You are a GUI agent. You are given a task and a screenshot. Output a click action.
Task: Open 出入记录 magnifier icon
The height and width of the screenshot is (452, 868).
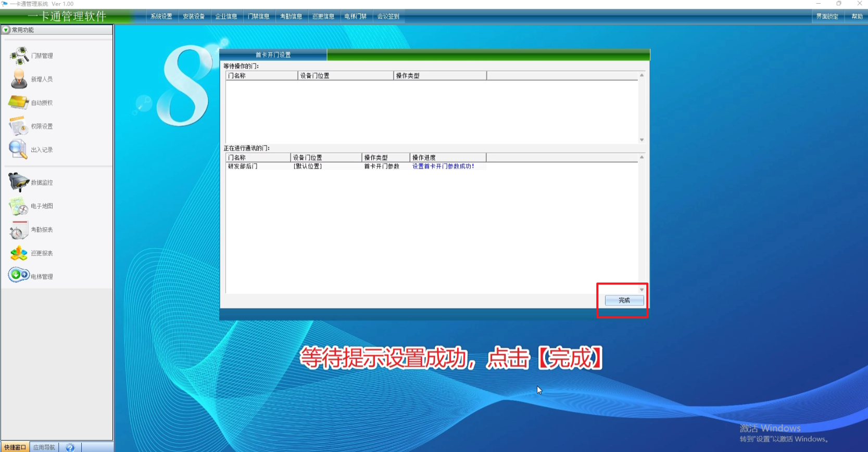(18, 149)
